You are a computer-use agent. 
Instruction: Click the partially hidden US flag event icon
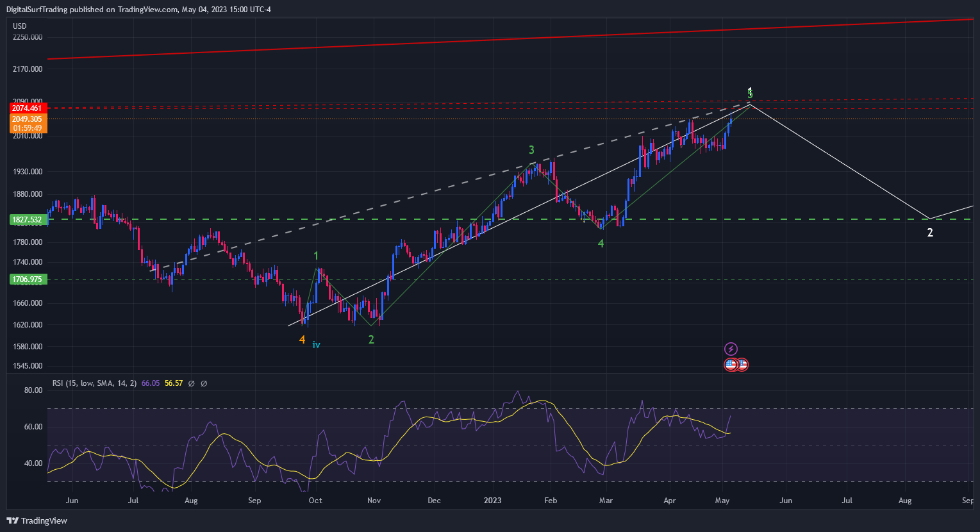point(743,365)
